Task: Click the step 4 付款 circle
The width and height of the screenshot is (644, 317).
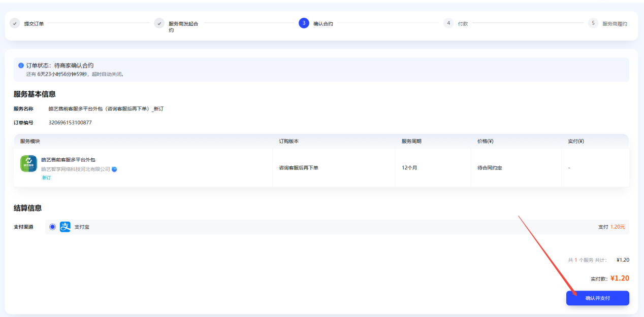Action: pyautogui.click(x=448, y=23)
